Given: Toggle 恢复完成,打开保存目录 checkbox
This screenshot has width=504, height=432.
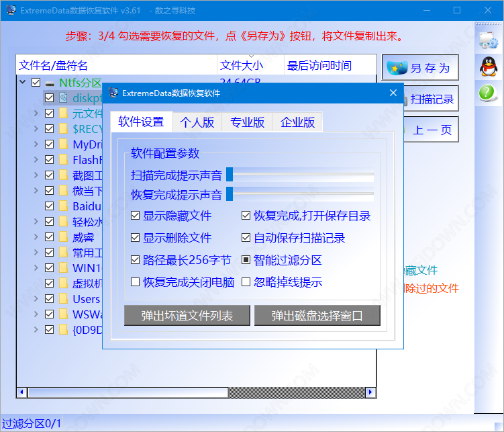Looking at the screenshot, I should tap(246, 216).
